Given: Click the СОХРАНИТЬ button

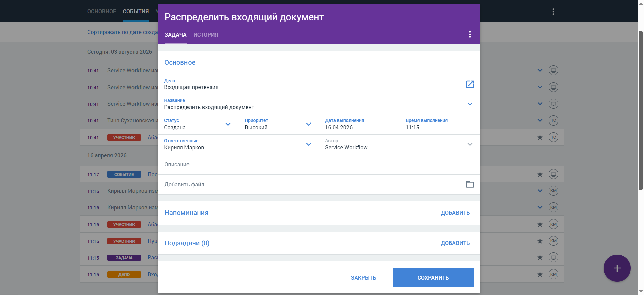Looking at the screenshot, I should point(433,278).
